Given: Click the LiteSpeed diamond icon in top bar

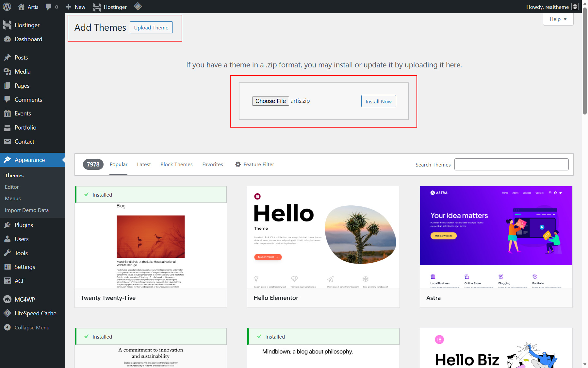Looking at the screenshot, I should click(138, 6).
